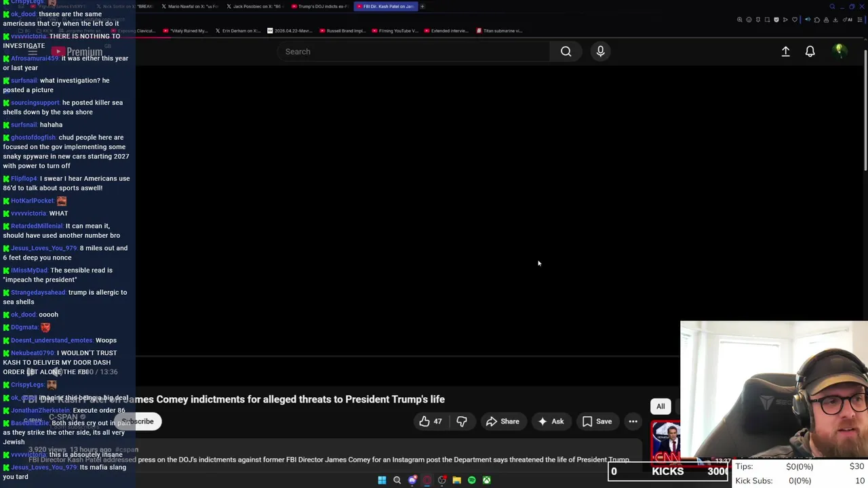Open the Titan submarine bookmark
Image resolution: width=868 pixels, height=488 pixels.
point(499,30)
